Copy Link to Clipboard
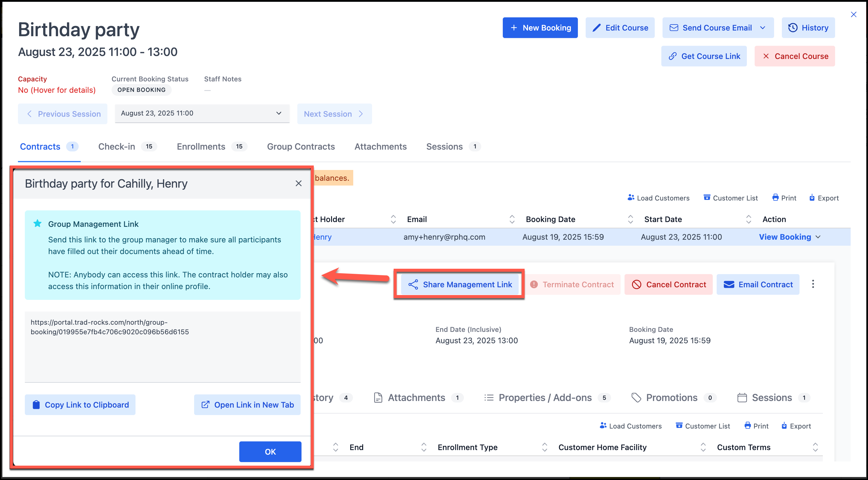868x480 pixels. [x=80, y=405]
